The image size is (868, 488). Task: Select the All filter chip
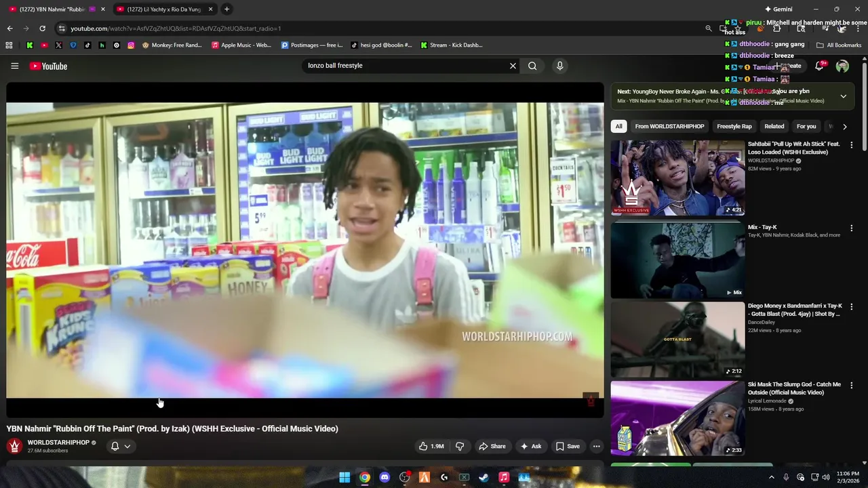tap(618, 126)
